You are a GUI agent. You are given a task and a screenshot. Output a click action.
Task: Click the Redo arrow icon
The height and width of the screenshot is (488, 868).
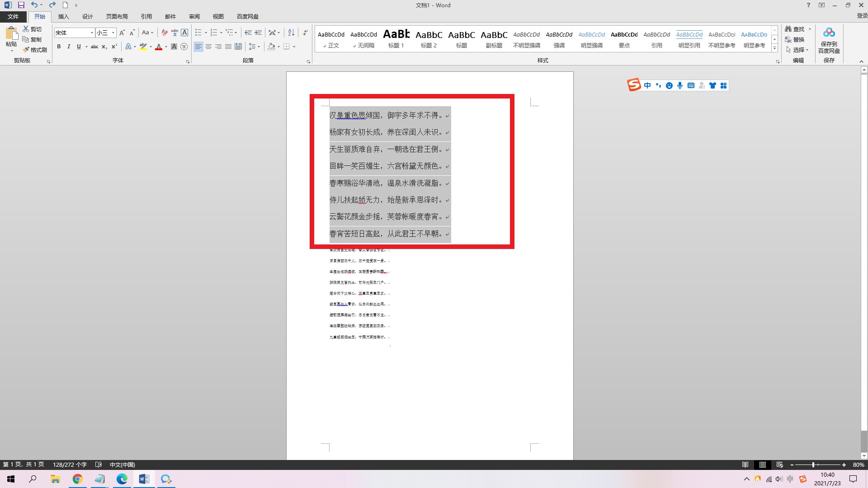[x=52, y=5]
